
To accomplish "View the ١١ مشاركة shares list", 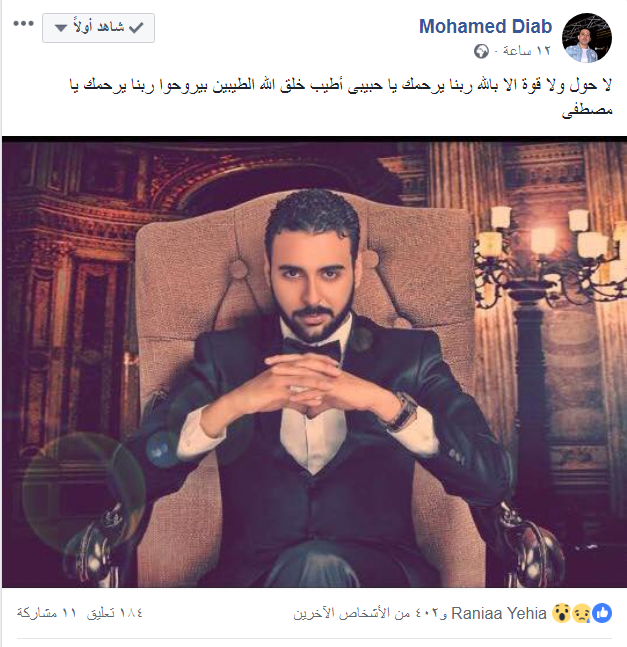I will 47,613.
